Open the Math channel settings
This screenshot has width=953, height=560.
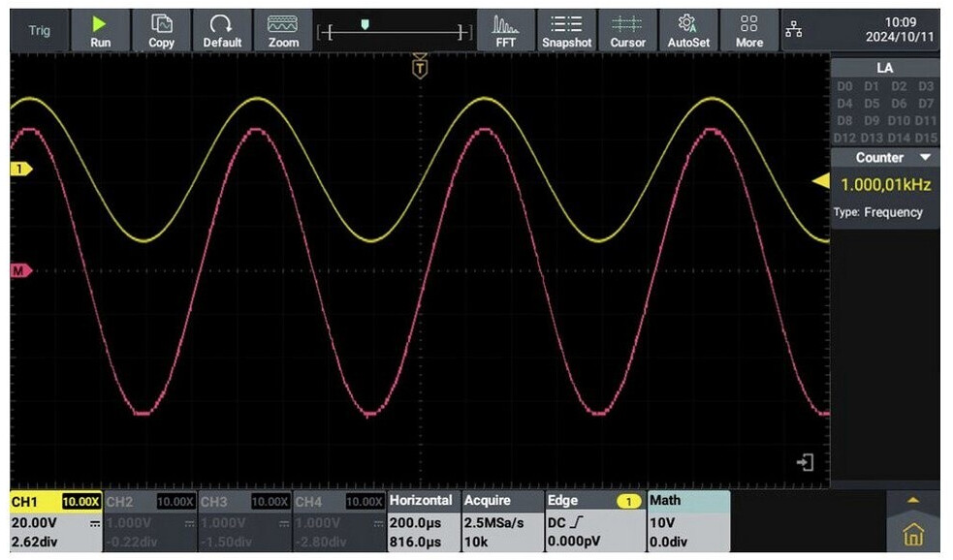[x=688, y=521]
